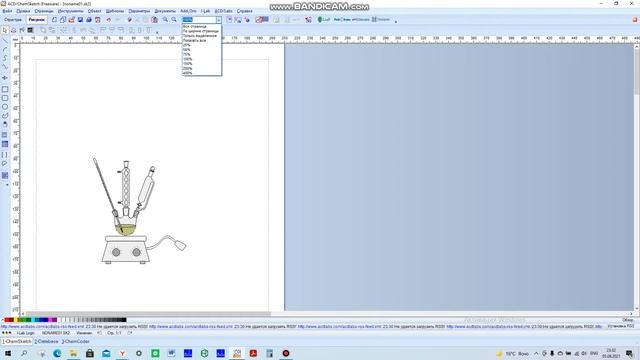Collapse the zoom combo box arrow
640x360 pixels.
[219, 20]
